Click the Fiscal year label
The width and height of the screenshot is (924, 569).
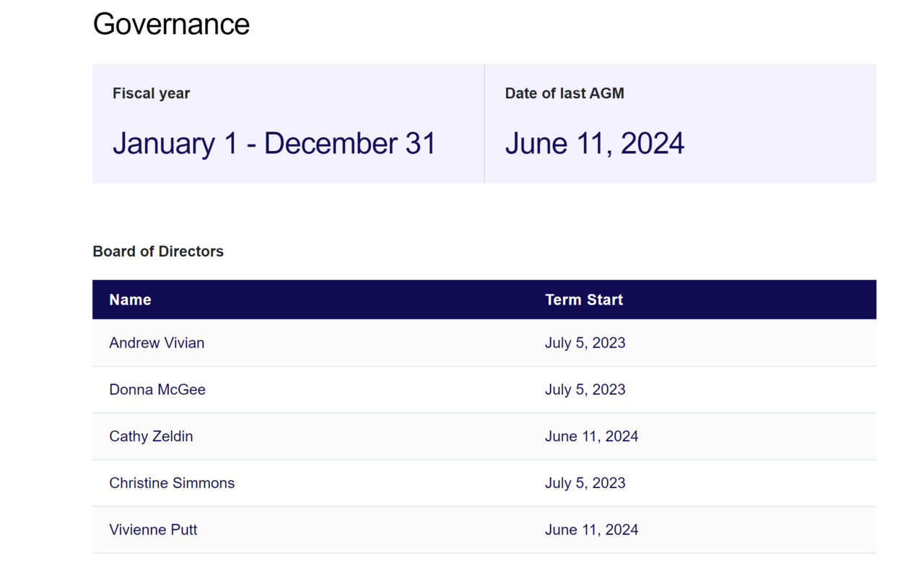coord(151,93)
